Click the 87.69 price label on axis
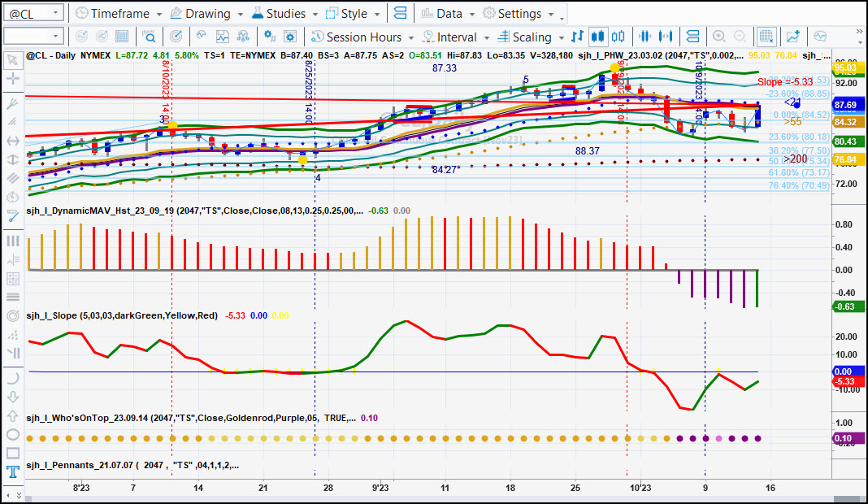Image resolution: width=868 pixels, height=504 pixels. (848, 105)
